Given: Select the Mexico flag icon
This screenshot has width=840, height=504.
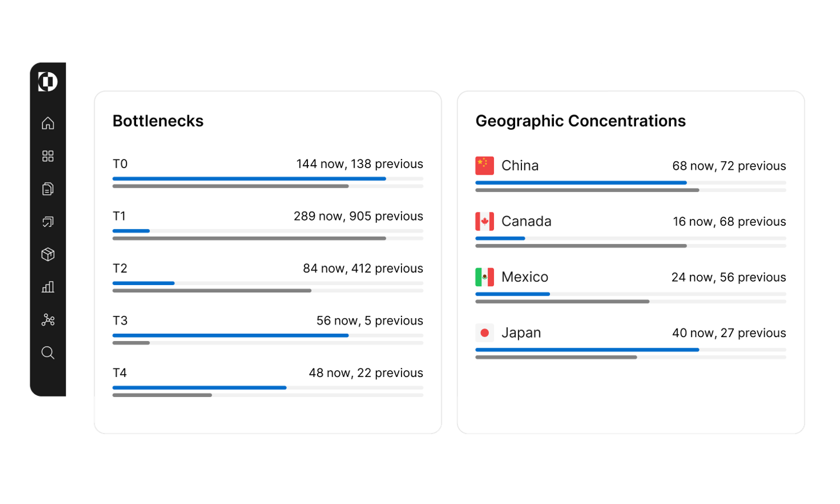Looking at the screenshot, I should 484,277.
